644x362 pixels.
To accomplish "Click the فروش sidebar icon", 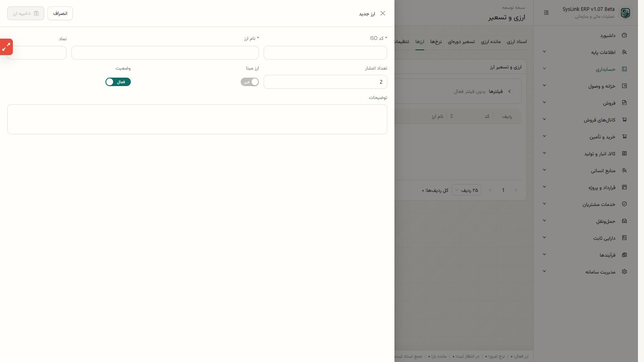I will (624, 103).
